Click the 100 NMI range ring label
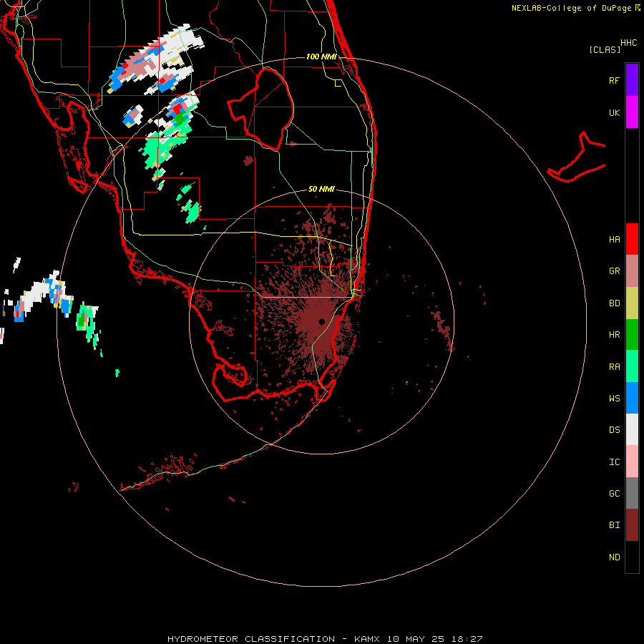 pyautogui.click(x=321, y=57)
